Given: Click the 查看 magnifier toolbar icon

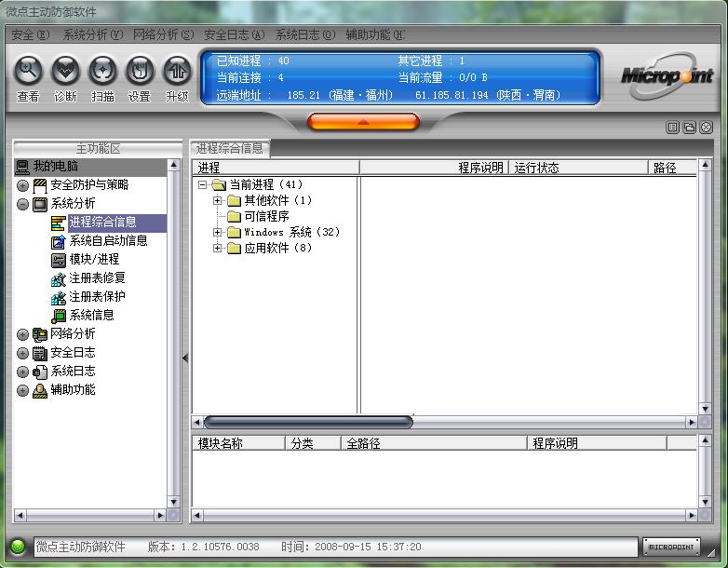Looking at the screenshot, I should [x=29, y=70].
